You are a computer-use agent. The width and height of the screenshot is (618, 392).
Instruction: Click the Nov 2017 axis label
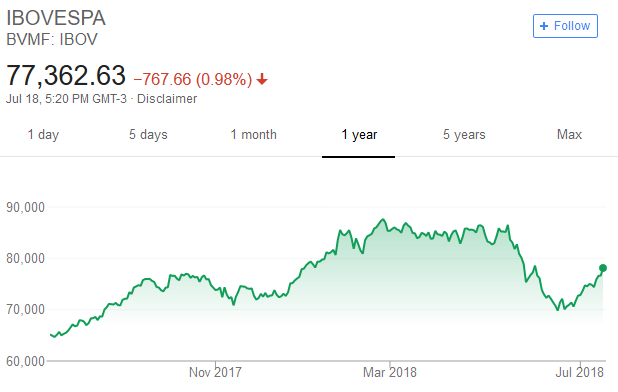(x=215, y=372)
